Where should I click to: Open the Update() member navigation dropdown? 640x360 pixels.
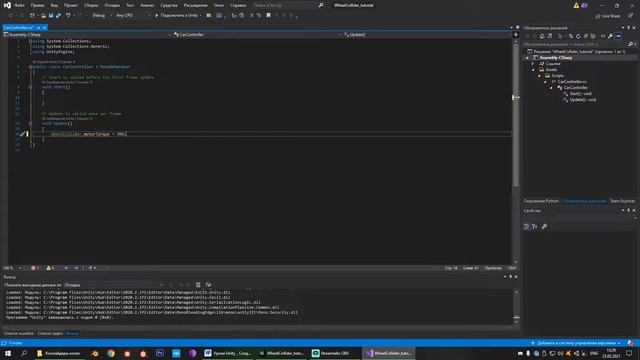pyautogui.click(x=427, y=35)
